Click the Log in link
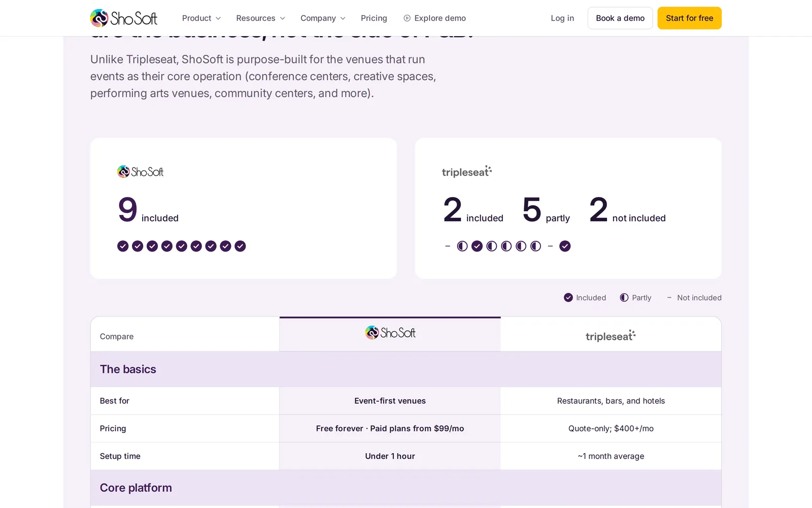This screenshot has height=508, width=812. 562,18
